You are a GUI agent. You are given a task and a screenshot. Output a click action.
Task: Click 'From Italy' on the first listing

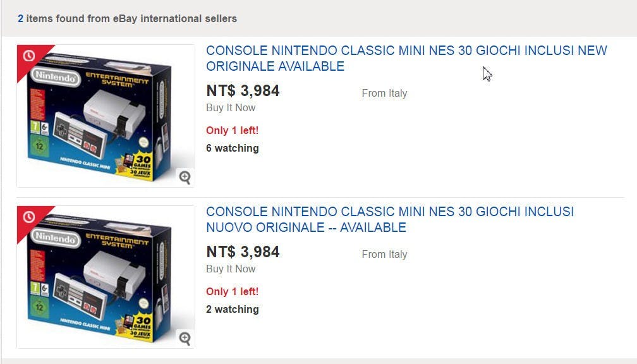click(384, 93)
